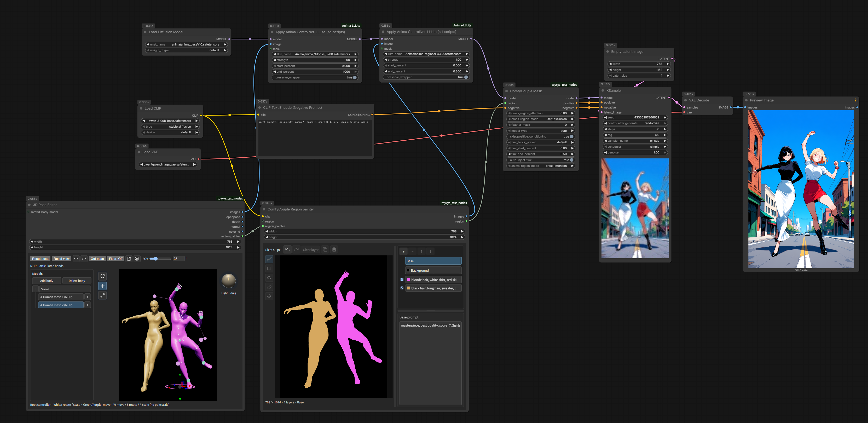Copy layer icon in Region painter
This screenshot has height=423, width=868.
(325, 250)
